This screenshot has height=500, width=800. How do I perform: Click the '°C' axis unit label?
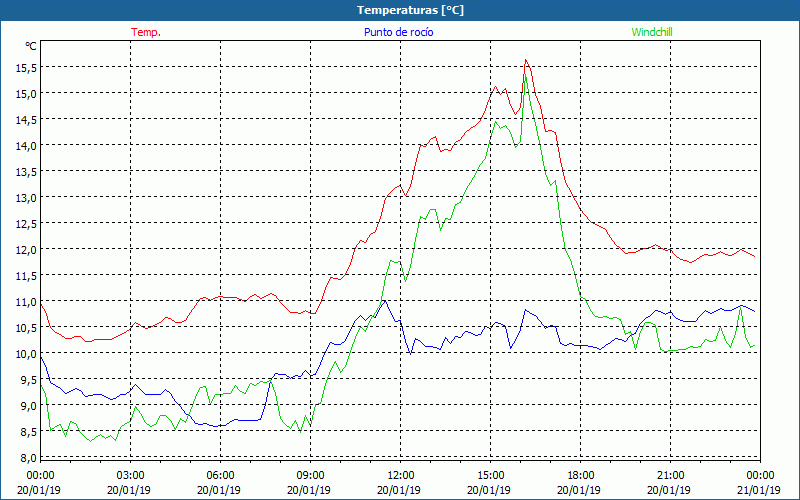point(31,46)
